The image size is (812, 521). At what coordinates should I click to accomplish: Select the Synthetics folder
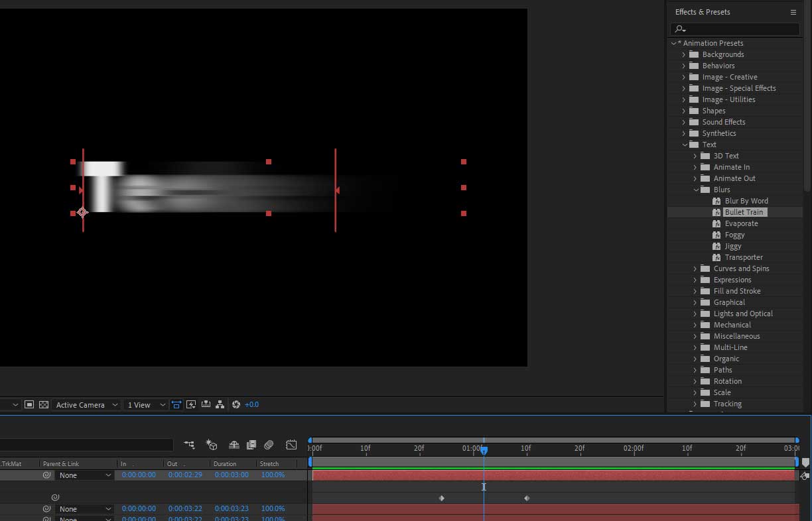(x=719, y=133)
